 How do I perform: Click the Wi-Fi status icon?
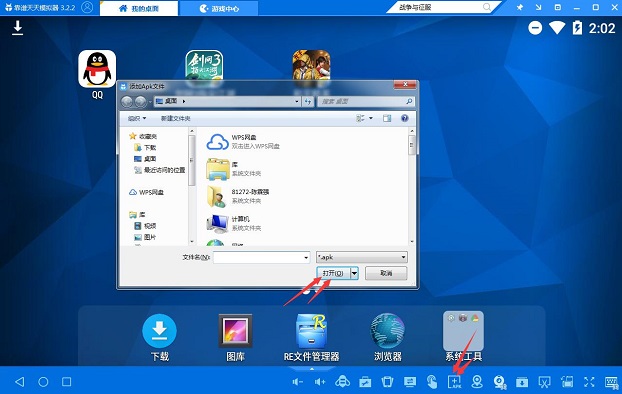click(557, 28)
